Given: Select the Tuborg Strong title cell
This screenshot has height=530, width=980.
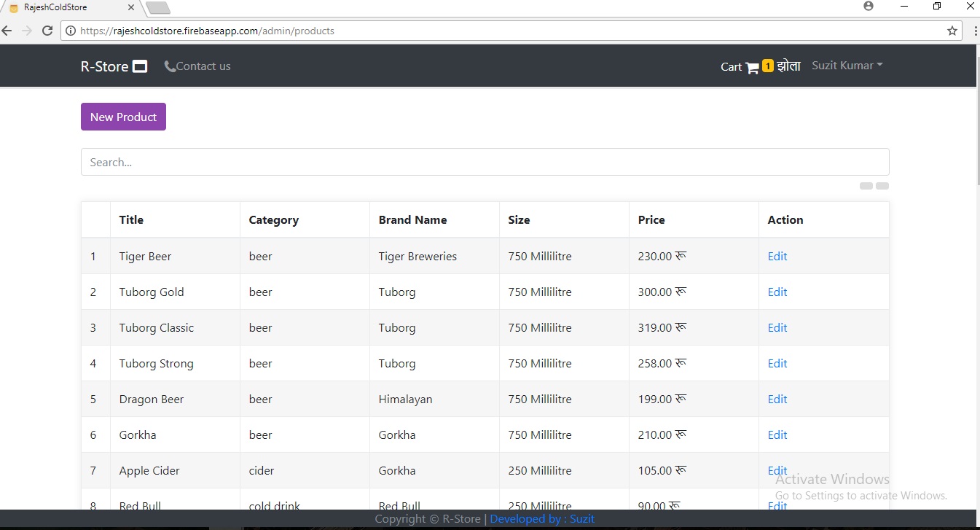Looking at the screenshot, I should click(175, 363).
